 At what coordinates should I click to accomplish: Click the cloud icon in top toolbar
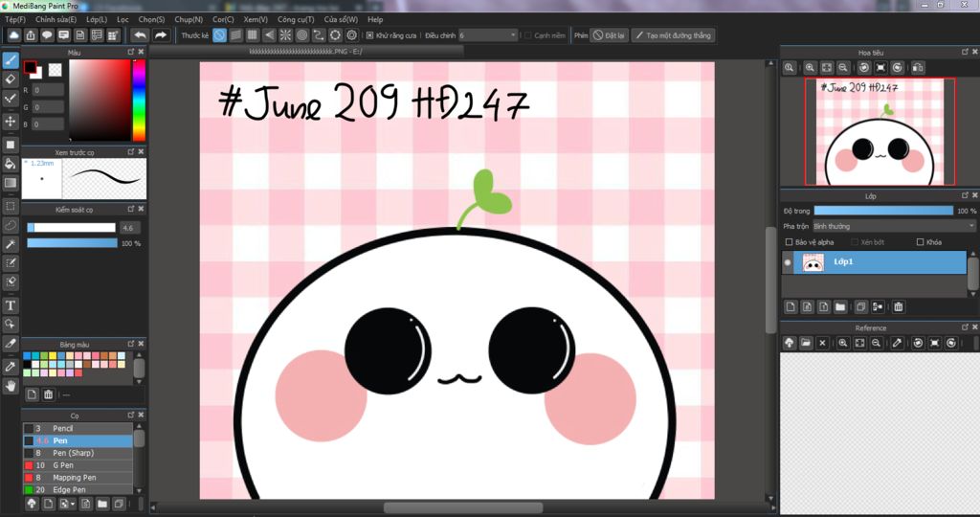[x=13, y=35]
